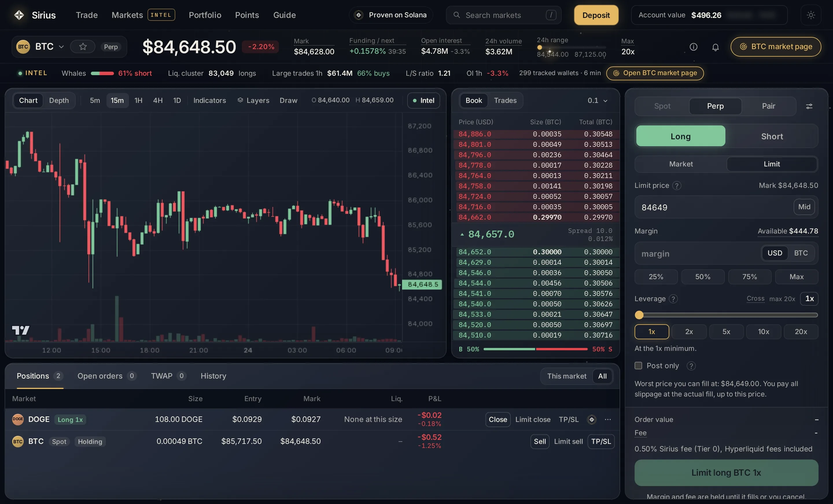Open the market info circle icon
Screen dimensions: 833x504
coord(693,47)
